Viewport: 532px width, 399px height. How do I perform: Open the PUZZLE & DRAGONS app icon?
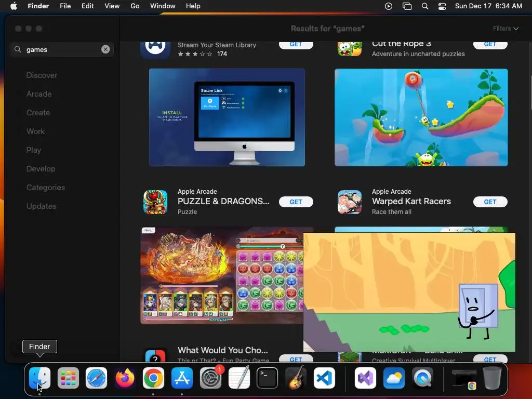(x=155, y=202)
